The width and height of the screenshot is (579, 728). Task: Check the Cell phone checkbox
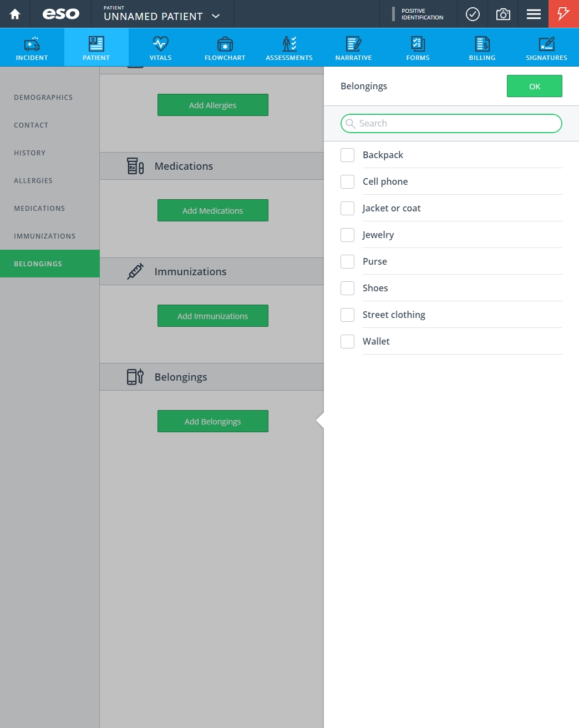pos(348,181)
